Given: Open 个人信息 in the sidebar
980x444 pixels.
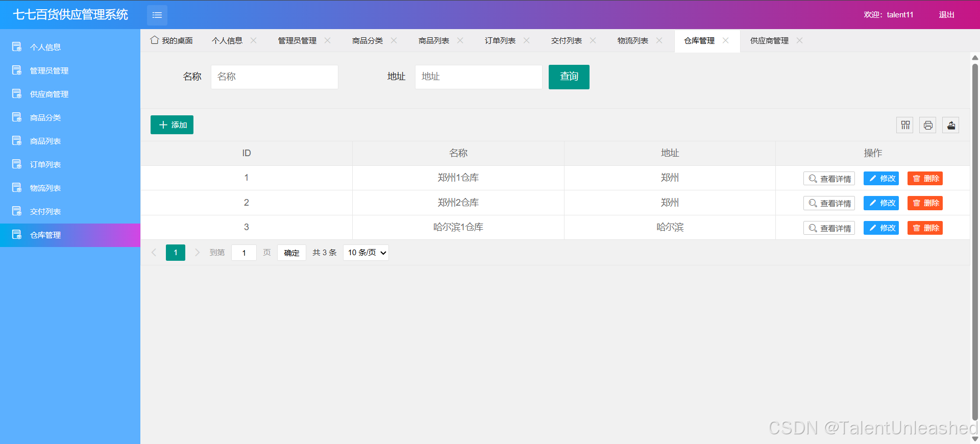Looking at the screenshot, I should (x=70, y=47).
